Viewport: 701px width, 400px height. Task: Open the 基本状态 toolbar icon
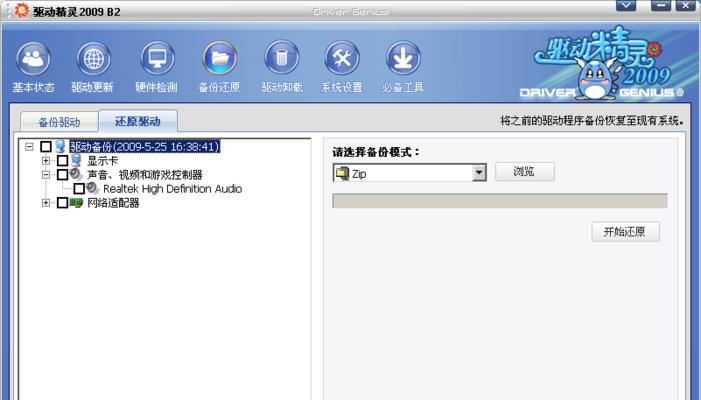point(34,59)
